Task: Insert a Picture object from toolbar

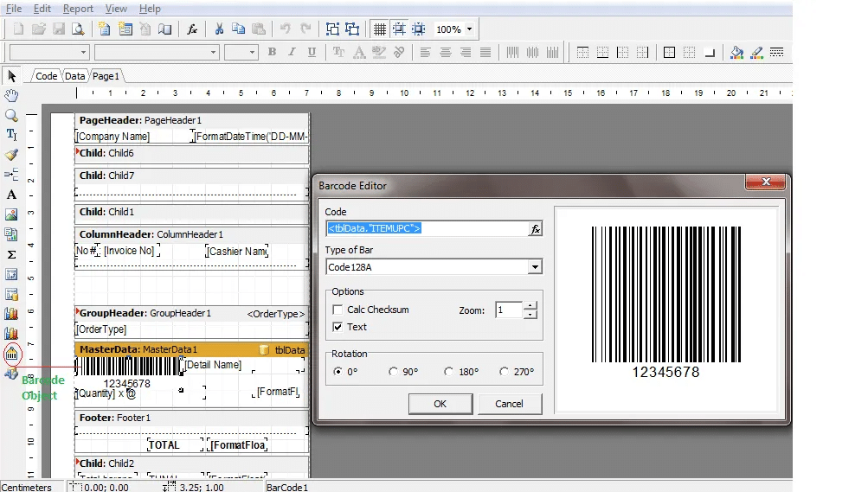Action: click(x=11, y=214)
